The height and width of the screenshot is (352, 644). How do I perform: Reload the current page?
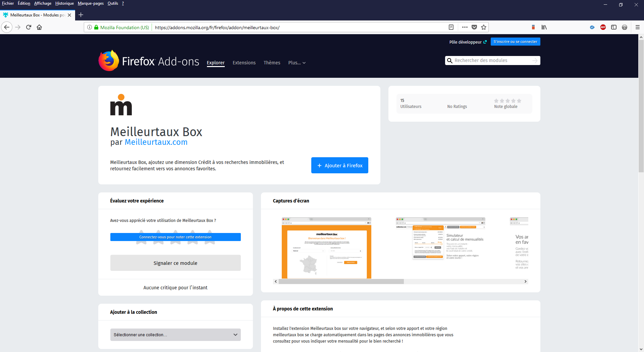pyautogui.click(x=29, y=27)
